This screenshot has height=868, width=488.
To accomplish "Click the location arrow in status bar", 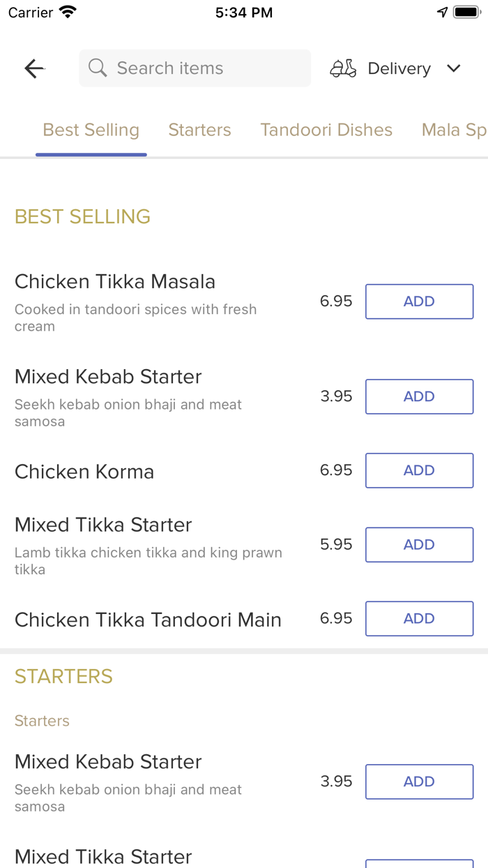I will coord(443,11).
